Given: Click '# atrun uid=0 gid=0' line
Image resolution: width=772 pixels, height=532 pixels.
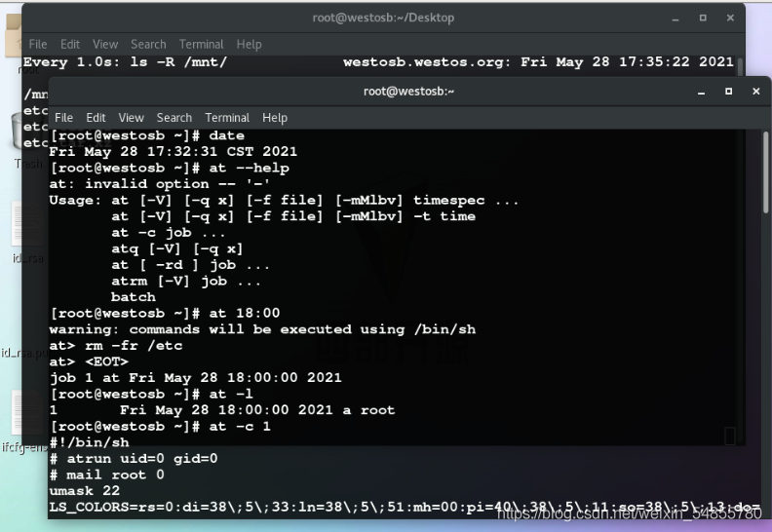Looking at the screenshot, I should 134,459.
